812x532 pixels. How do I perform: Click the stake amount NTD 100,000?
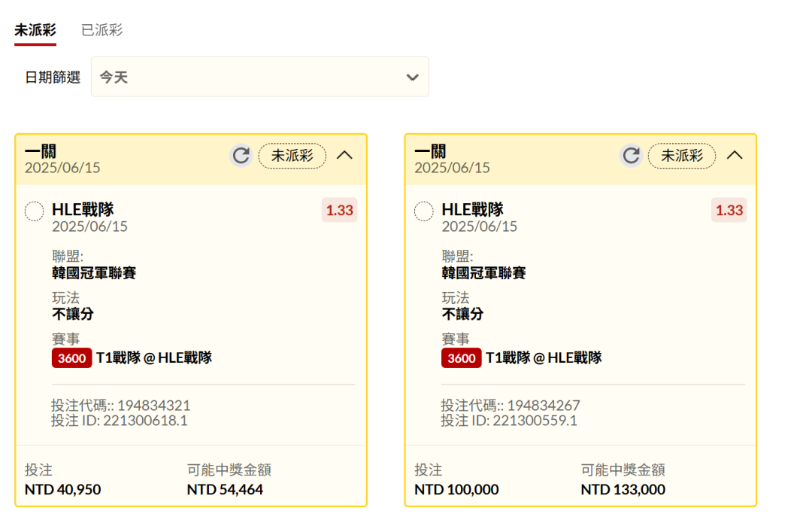point(456,489)
